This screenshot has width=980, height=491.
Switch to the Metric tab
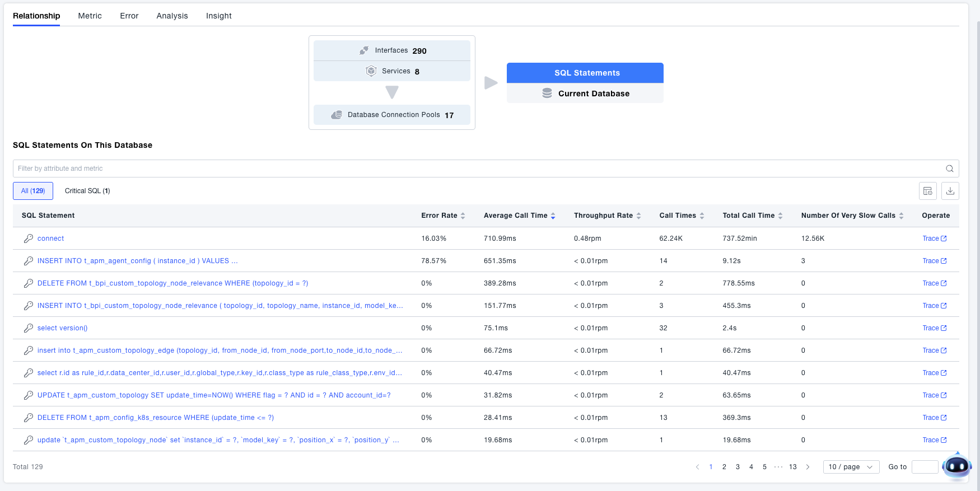90,16
